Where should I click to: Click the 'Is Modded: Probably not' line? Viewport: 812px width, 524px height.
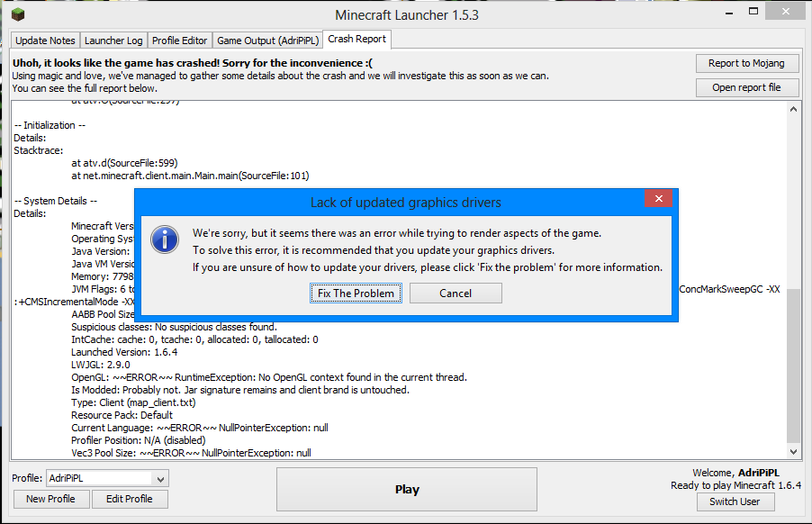[240, 390]
